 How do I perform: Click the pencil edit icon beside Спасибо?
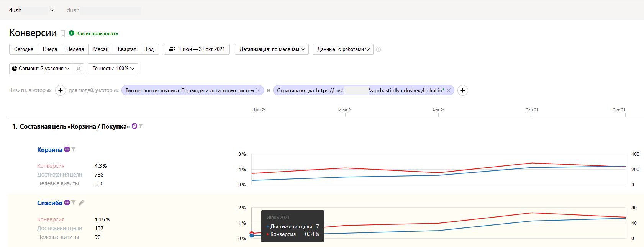tap(81, 203)
